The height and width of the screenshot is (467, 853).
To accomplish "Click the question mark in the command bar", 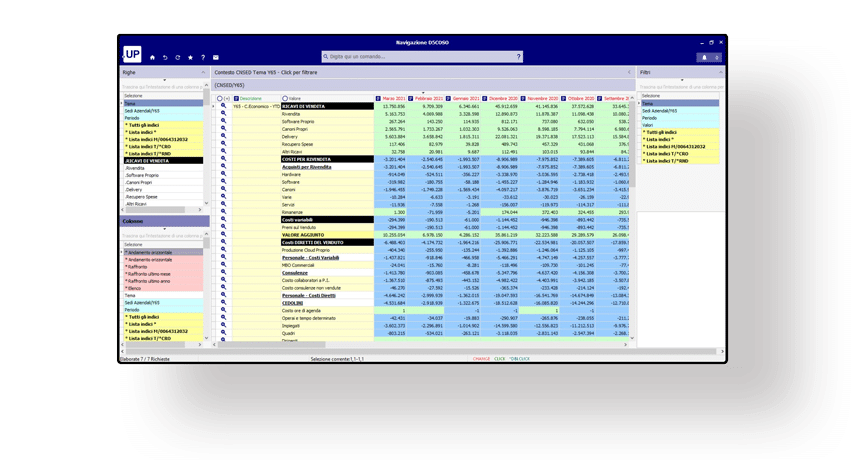I will [518, 57].
